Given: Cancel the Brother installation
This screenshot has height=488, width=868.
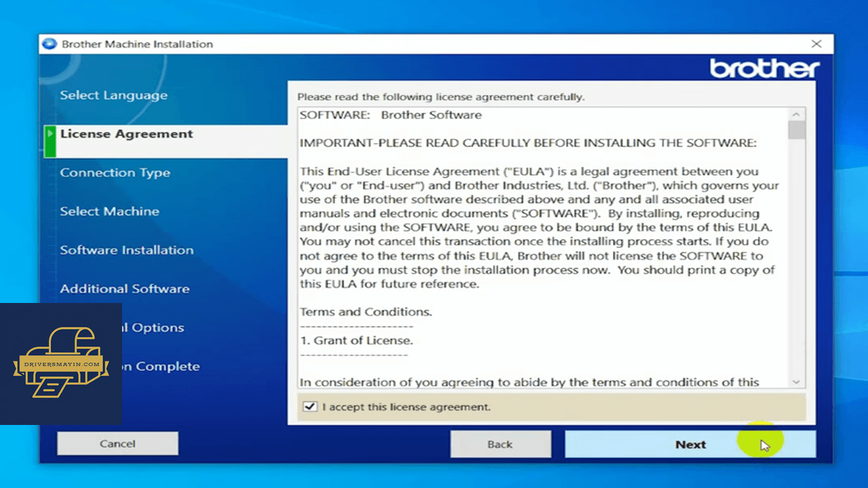Looking at the screenshot, I should (117, 443).
